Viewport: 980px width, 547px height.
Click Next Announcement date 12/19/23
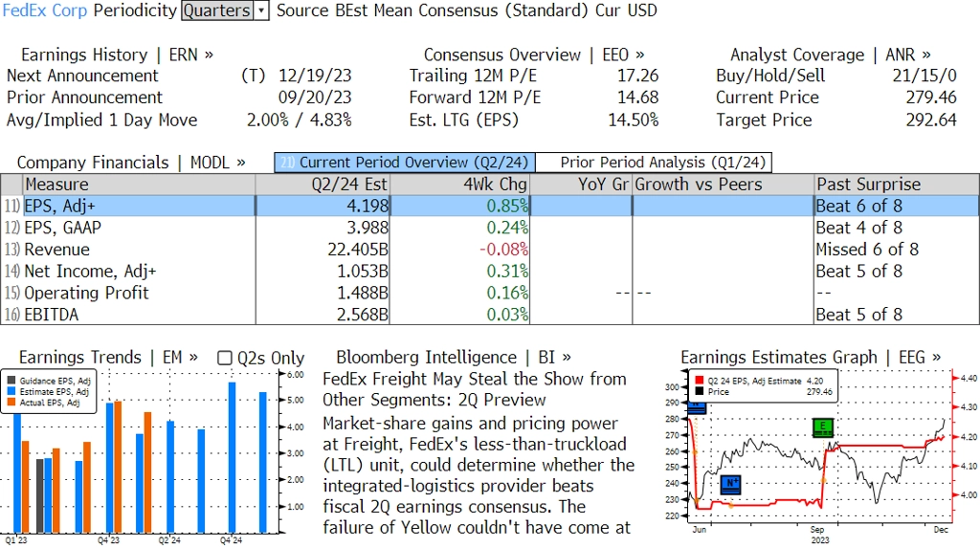click(315, 76)
